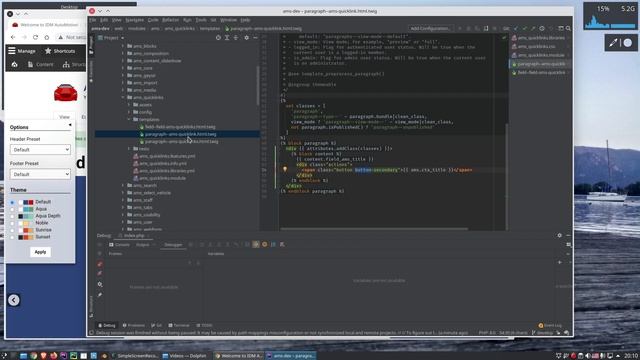Viewport: 640px width, 360px height.
Task: Expand the ams_blocks folder
Action: pos(123,46)
